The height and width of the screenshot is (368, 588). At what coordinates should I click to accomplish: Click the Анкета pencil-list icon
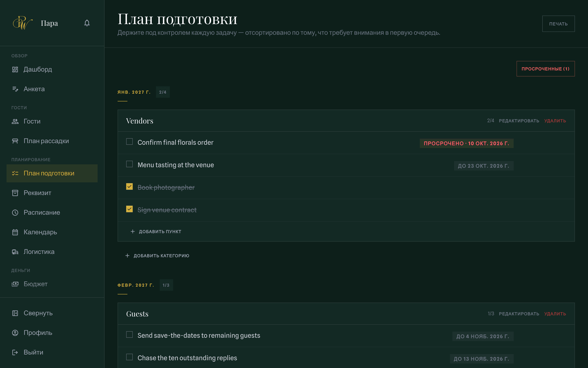[15, 89]
